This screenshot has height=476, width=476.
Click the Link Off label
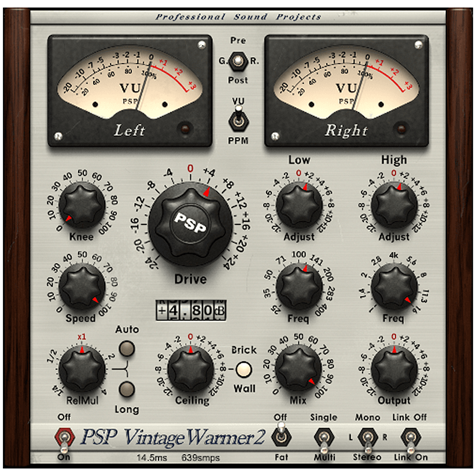pos(409,418)
